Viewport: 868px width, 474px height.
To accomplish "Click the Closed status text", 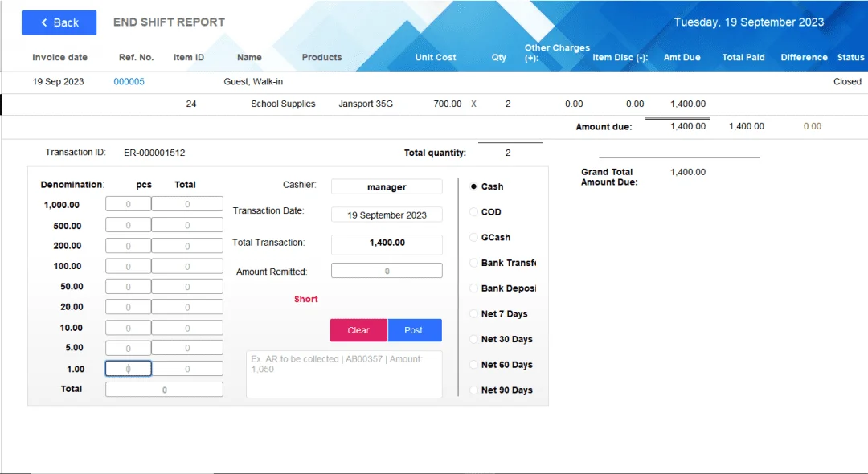I will [848, 81].
